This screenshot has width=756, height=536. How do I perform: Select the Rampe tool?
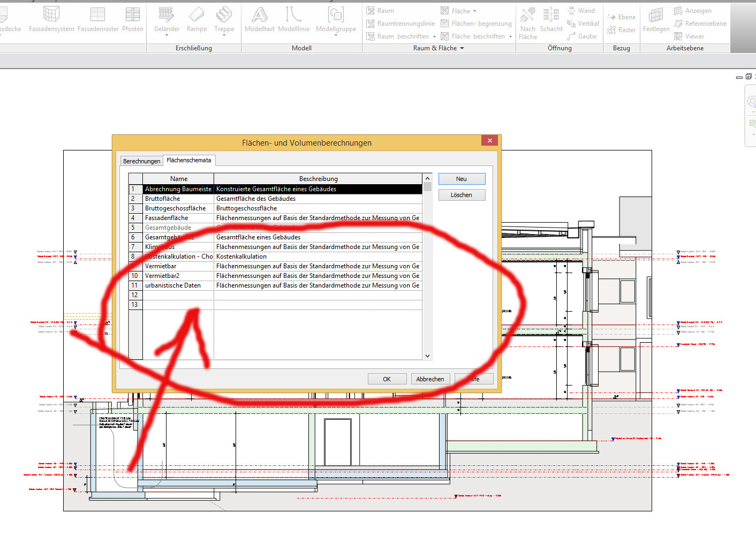tap(196, 20)
